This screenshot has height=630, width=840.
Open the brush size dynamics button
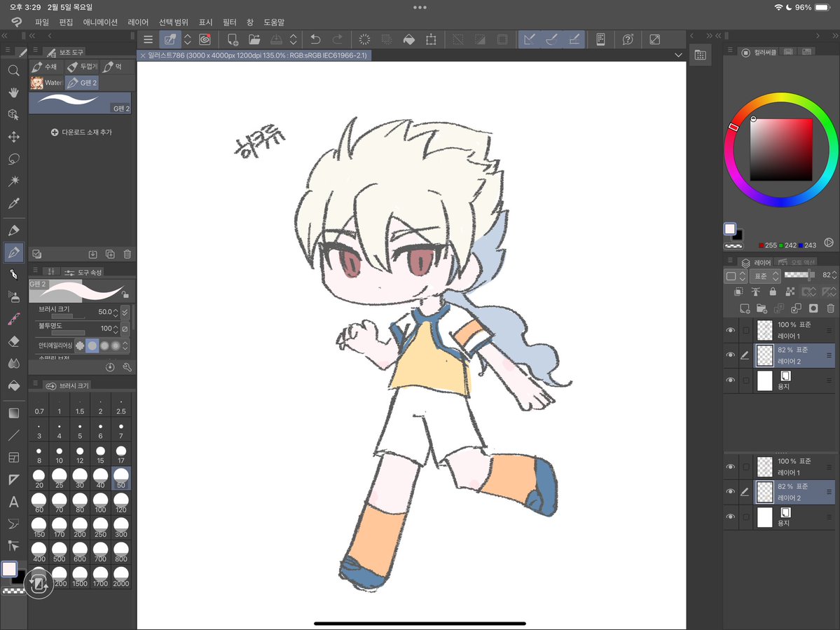click(125, 312)
